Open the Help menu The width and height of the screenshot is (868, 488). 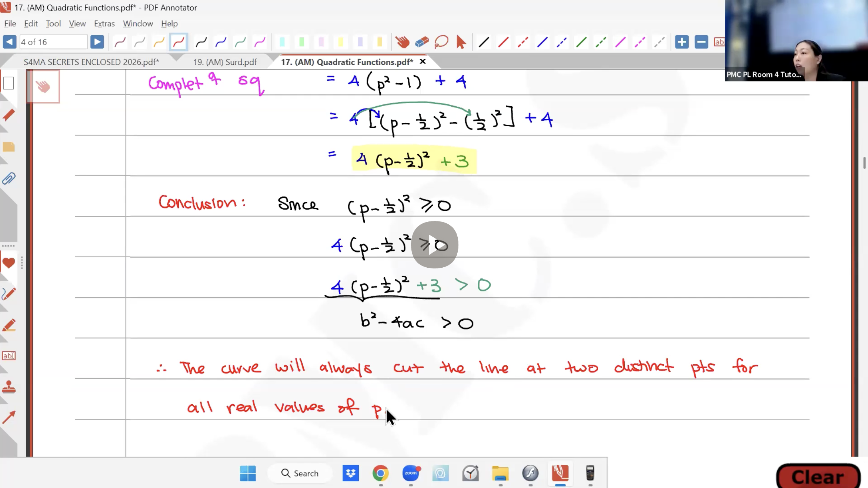169,23
